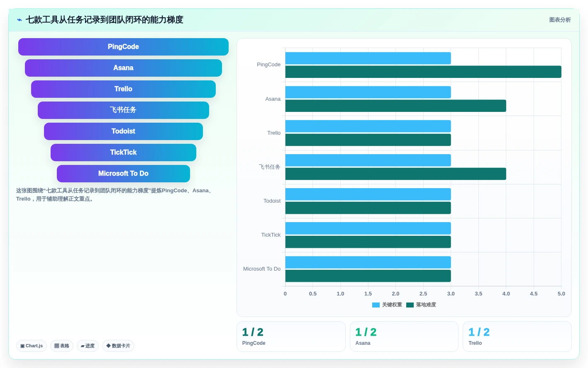Click the 数据卡片 tag chip

pos(118,346)
